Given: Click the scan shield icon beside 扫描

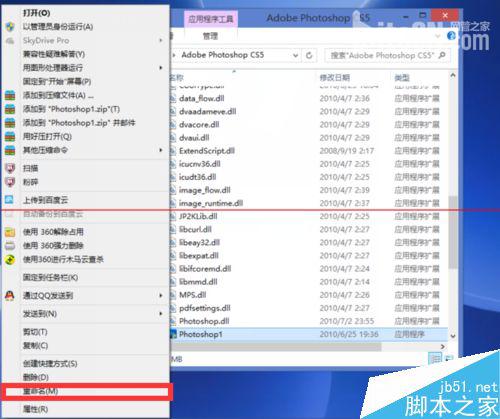Looking at the screenshot, I should point(10,168).
